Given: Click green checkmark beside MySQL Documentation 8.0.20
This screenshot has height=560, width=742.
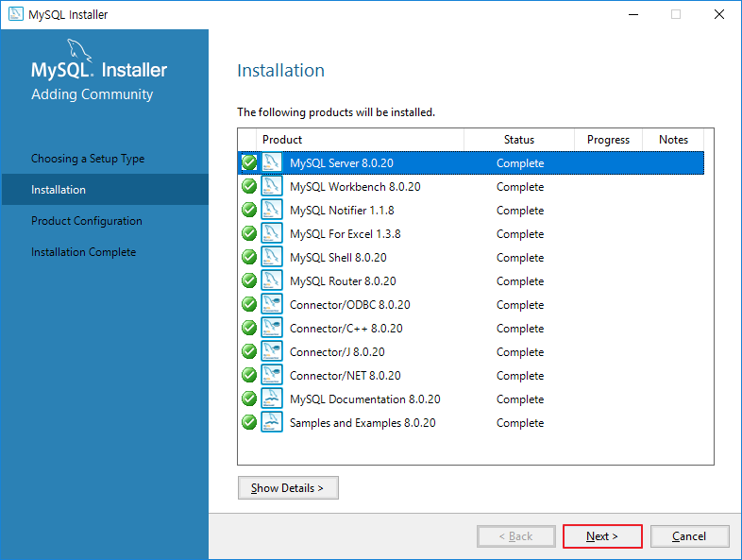Looking at the screenshot, I should tap(249, 399).
